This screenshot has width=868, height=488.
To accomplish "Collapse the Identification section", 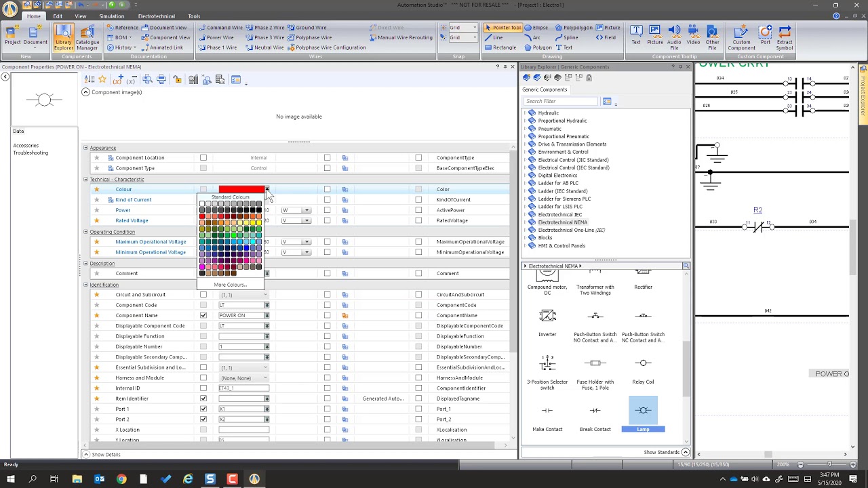I will pos(86,285).
